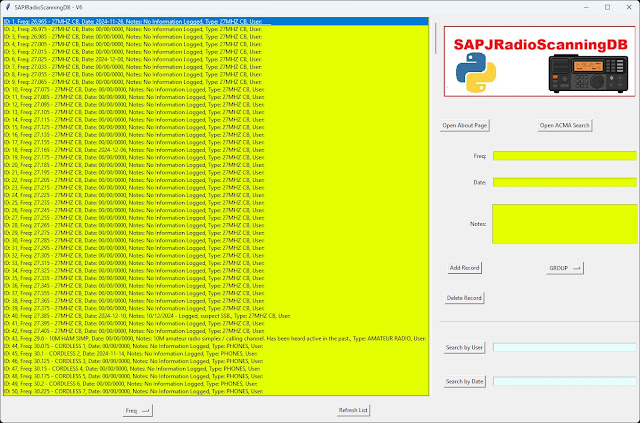Select record ID 25 Freq 27.235
Image resolution: width=640 pixels, height=423 pixels.
coord(216,203)
